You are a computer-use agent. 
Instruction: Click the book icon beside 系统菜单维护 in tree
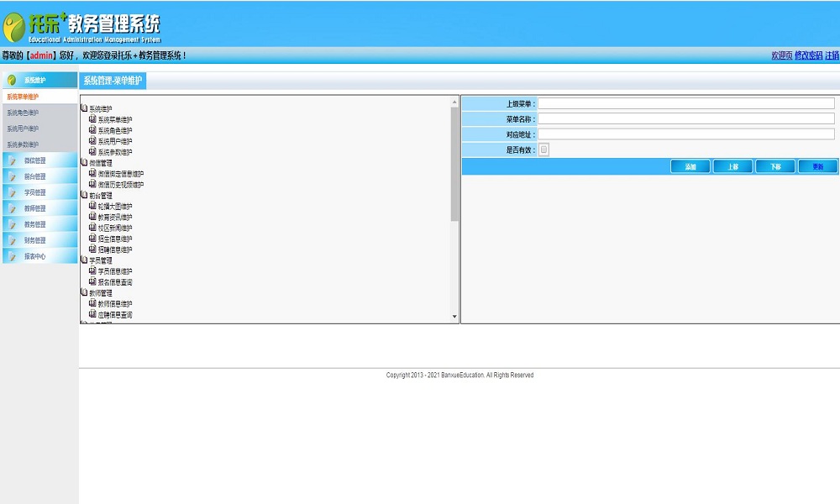click(92, 119)
